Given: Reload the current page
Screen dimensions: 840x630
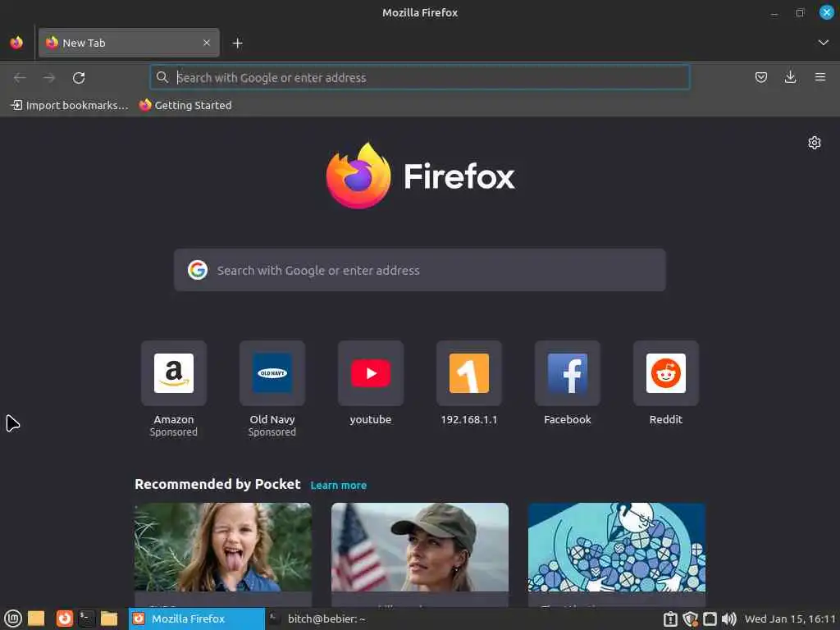Looking at the screenshot, I should coord(79,78).
